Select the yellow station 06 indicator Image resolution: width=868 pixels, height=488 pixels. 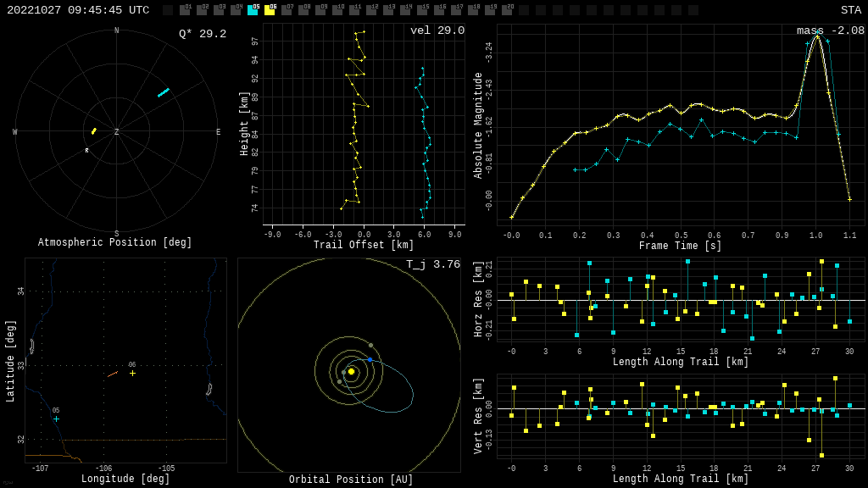click(x=270, y=10)
